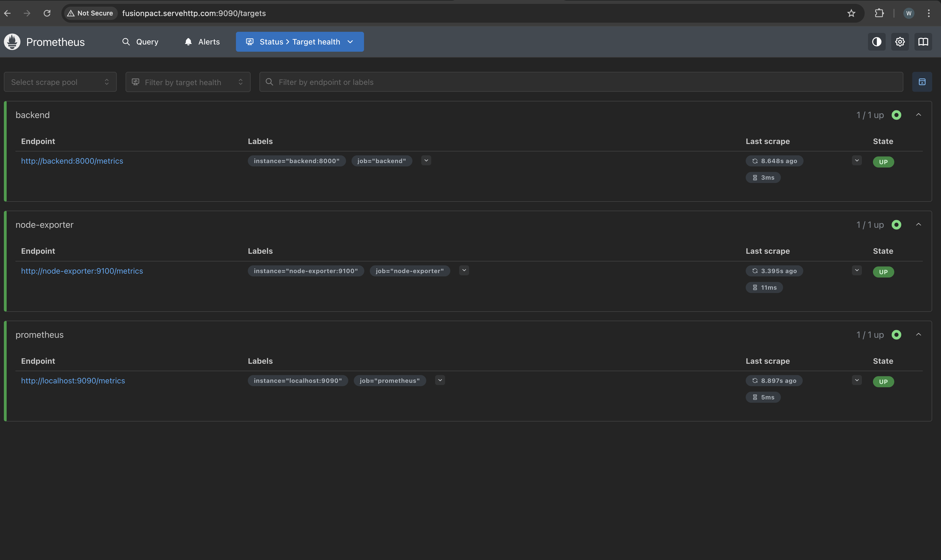Reload the page with the refresh icon
This screenshot has width=941, height=560.
47,13
